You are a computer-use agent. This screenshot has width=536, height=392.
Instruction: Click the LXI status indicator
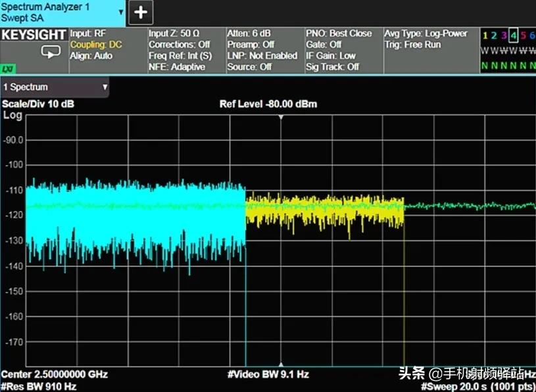coord(8,68)
